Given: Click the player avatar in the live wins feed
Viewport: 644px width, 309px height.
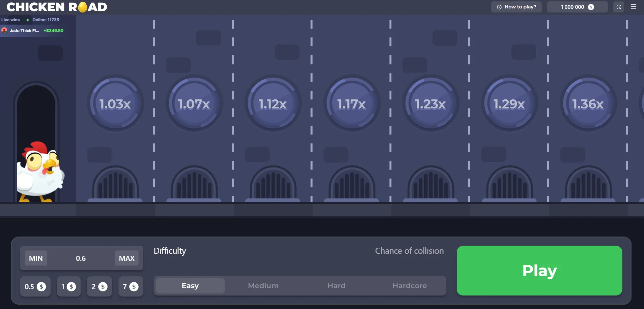Looking at the screenshot, I should (4, 30).
